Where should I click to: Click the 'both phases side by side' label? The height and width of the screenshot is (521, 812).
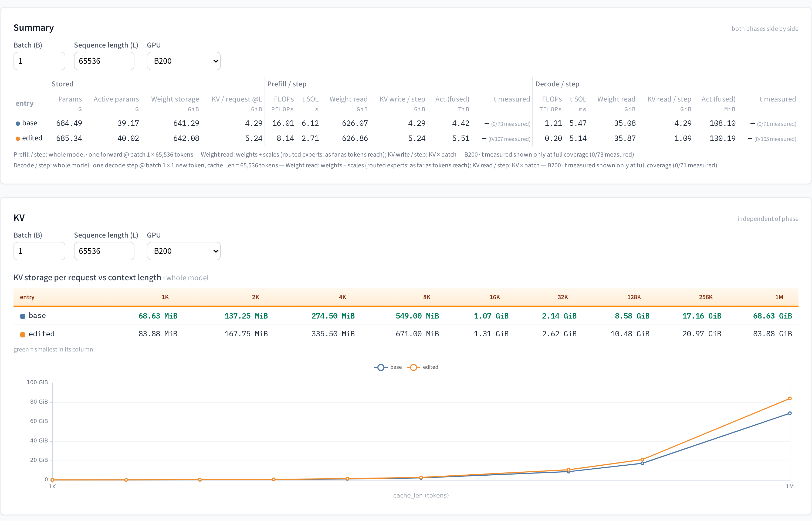pos(765,29)
